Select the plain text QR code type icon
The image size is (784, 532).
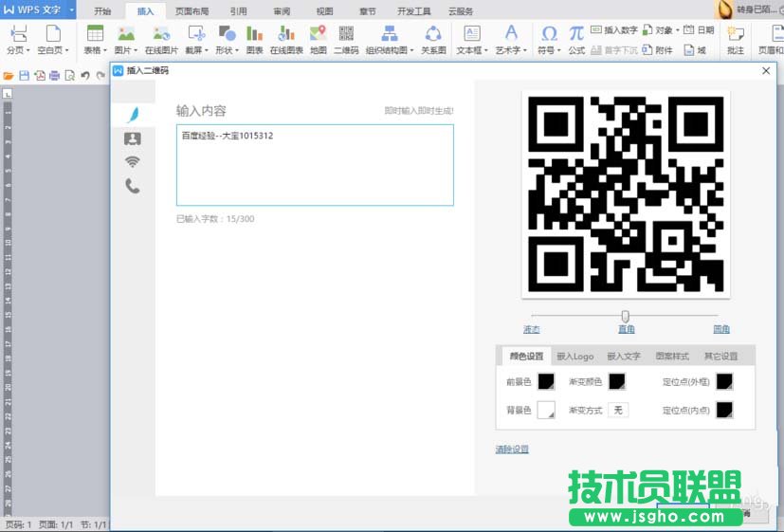coord(133,115)
